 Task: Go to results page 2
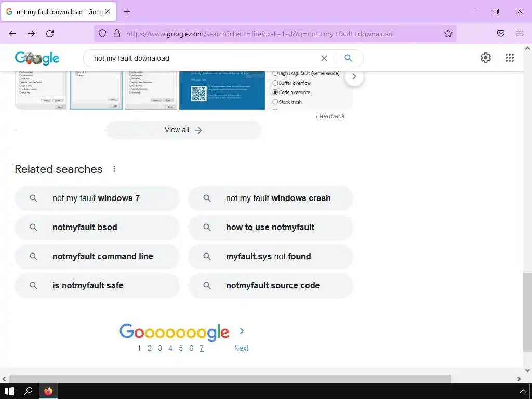[x=150, y=348]
